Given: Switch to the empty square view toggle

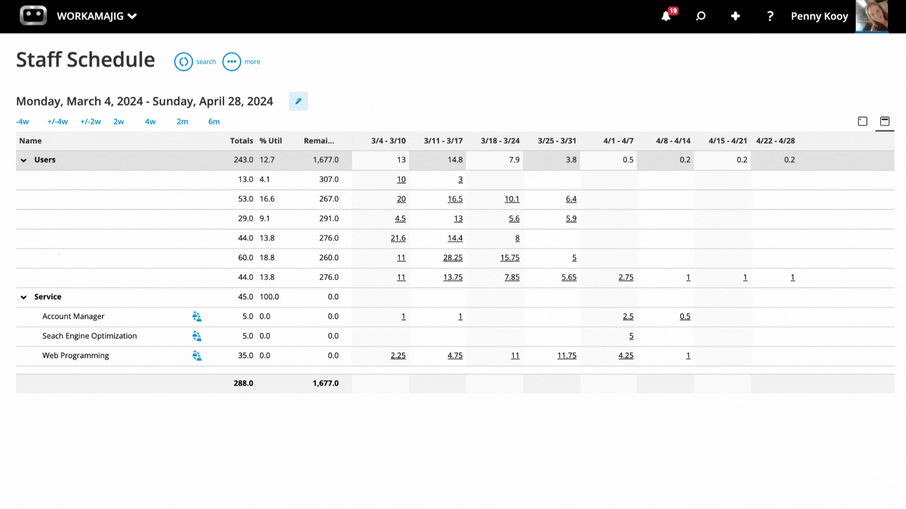Looking at the screenshot, I should pos(862,121).
